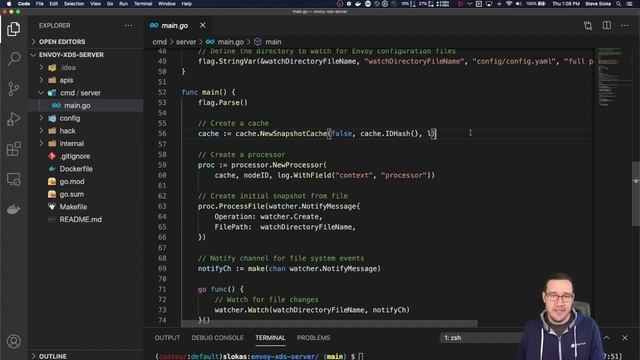
Task: Click the go.sum file icon
Action: point(52,194)
